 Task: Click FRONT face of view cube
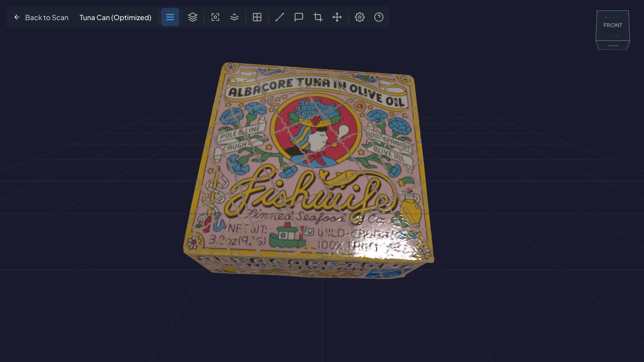613,25
